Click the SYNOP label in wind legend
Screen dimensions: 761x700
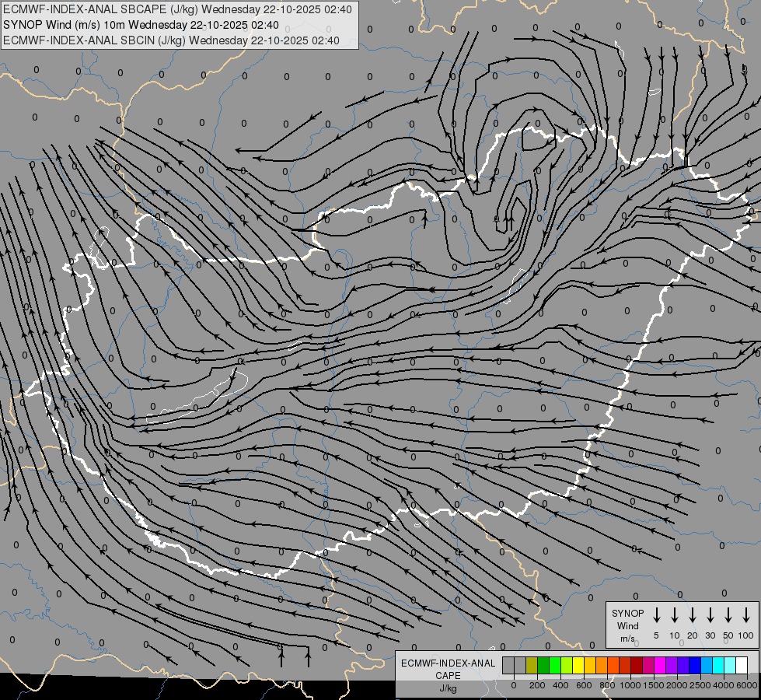tap(627, 613)
